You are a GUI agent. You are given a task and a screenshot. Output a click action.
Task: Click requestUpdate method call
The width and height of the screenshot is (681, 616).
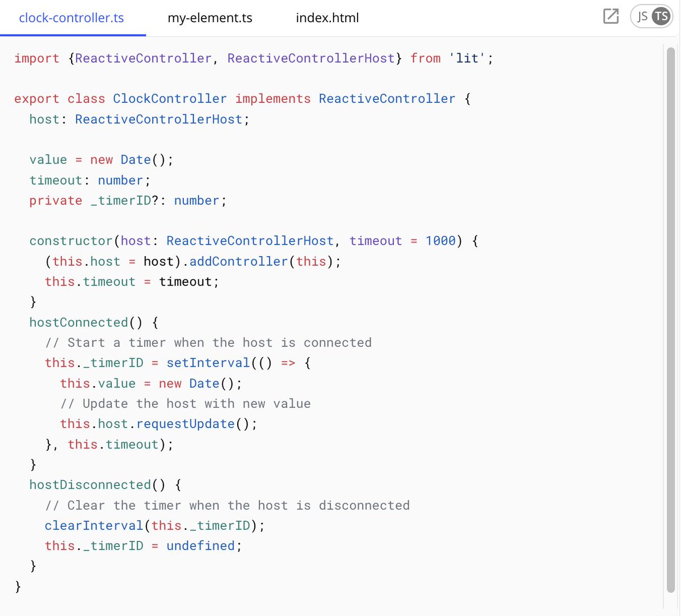coord(185,424)
